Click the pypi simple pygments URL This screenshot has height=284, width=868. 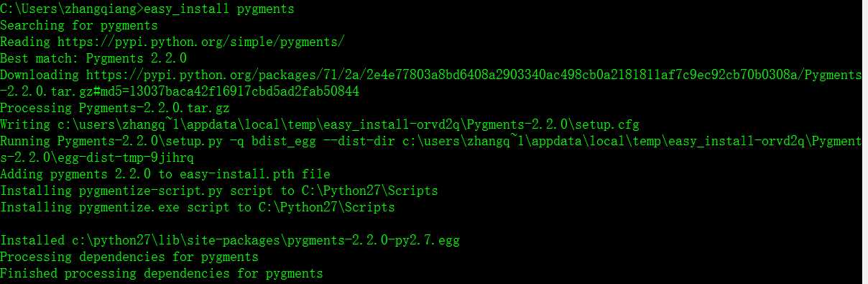click(200, 42)
